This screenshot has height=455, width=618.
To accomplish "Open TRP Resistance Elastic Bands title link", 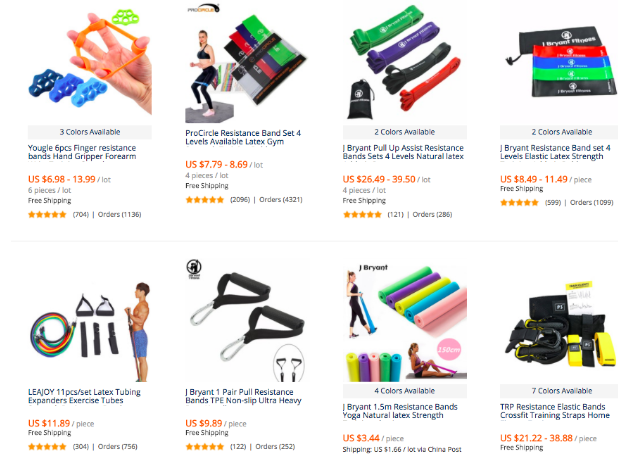I will tap(555, 411).
